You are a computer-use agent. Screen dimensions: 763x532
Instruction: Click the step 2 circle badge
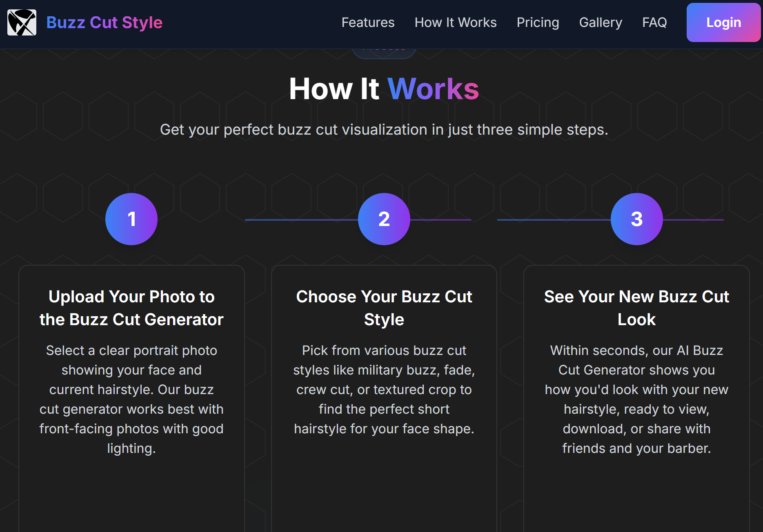[x=384, y=219]
